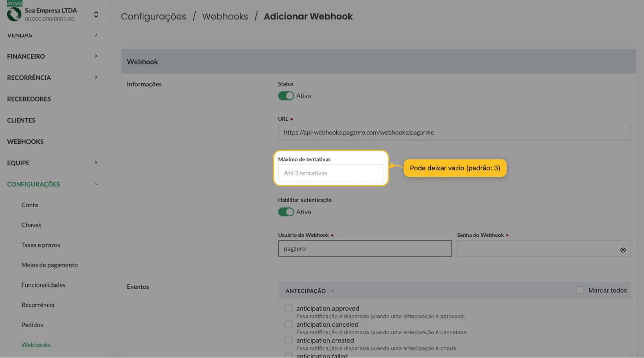The width and height of the screenshot is (644, 358).
Task: Go to Configurações breadcrumb
Action: 154,16
